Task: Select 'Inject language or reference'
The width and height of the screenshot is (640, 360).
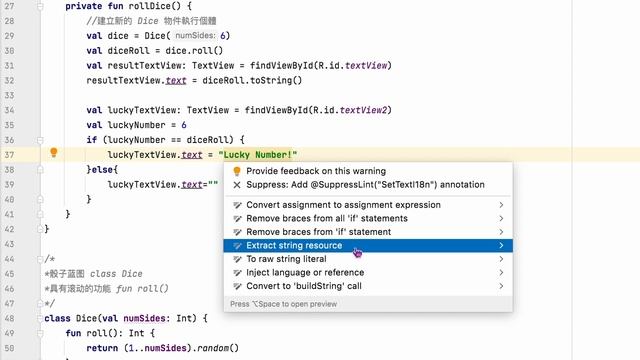Action: (368, 272)
